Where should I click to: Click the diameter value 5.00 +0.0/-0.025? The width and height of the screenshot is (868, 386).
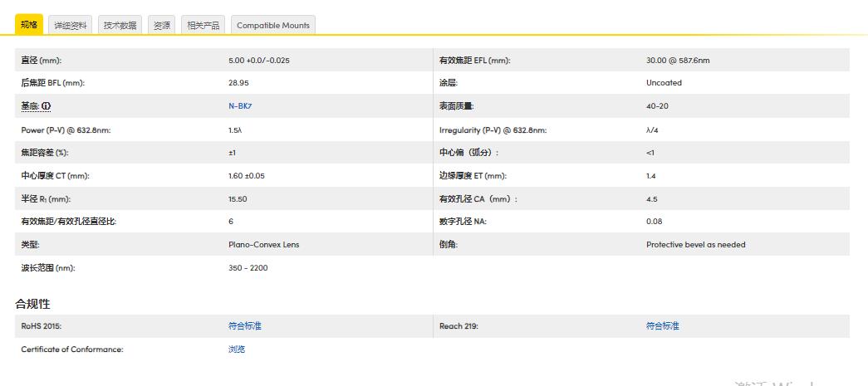point(258,61)
